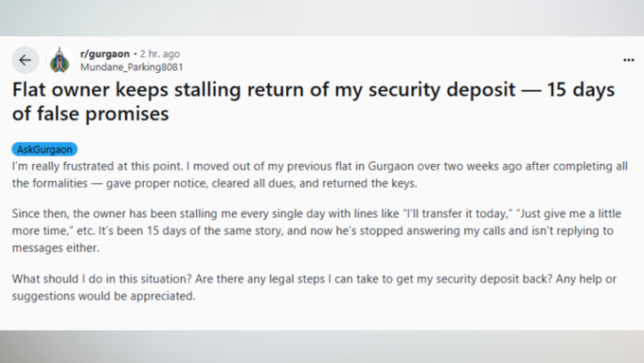Image resolution: width=644 pixels, height=363 pixels.
Task: Click "messages either." line in post body
Action: [56, 248]
